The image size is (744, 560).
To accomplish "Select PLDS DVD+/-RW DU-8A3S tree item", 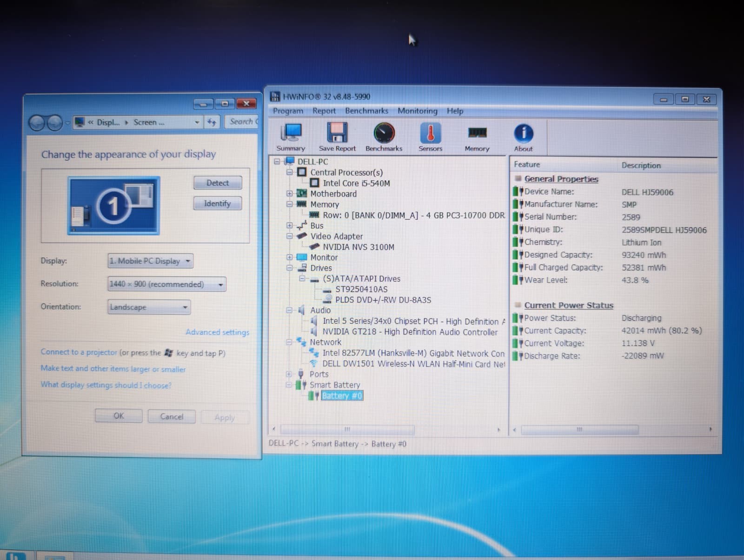I will click(x=383, y=300).
